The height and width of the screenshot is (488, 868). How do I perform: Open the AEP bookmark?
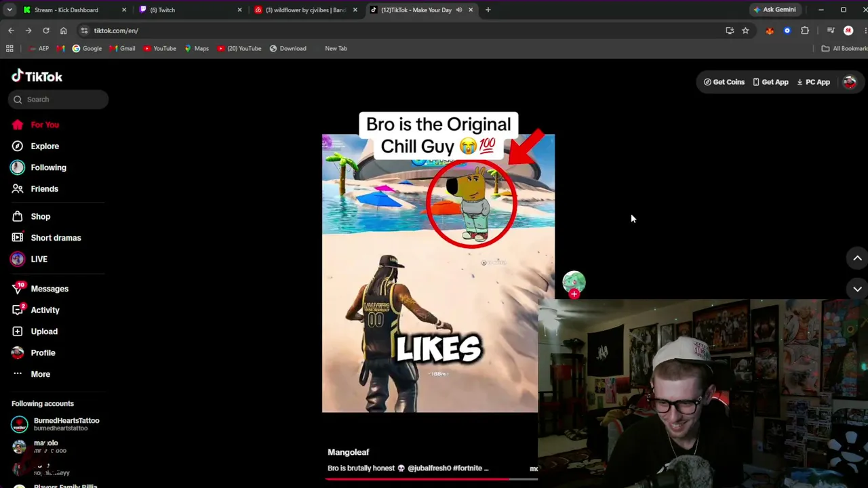click(x=39, y=49)
